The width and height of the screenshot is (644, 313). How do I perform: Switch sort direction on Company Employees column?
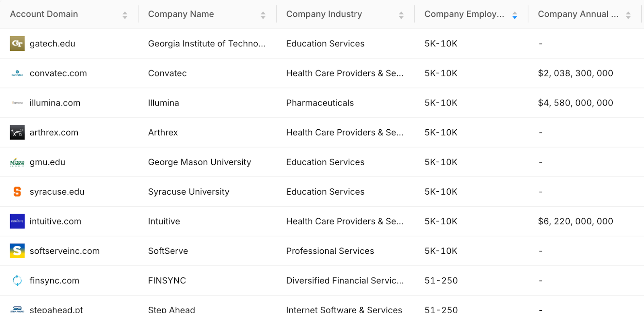[515, 14]
